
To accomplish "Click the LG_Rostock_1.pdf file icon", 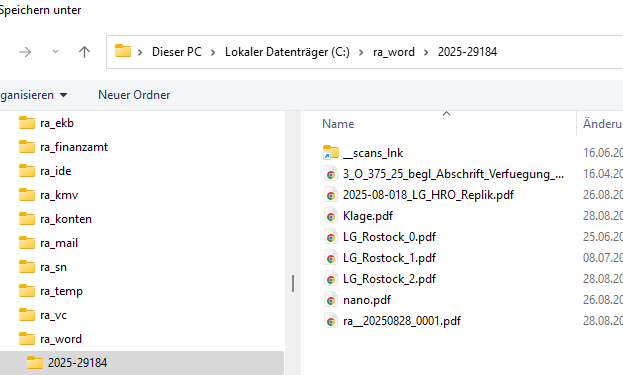I will click(x=331, y=258).
